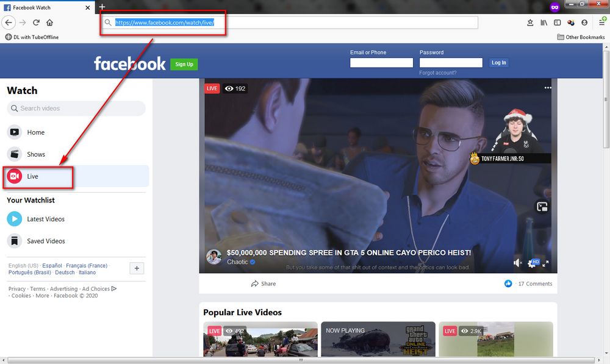This screenshot has height=364, width=610.
Task: Click the Home video icon
Action: [x=15, y=132]
